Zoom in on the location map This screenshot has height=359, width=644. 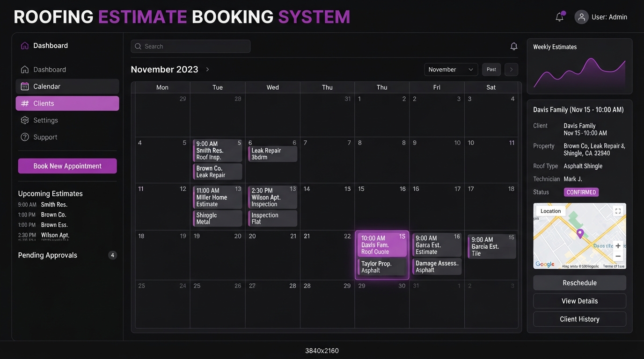[618, 246]
